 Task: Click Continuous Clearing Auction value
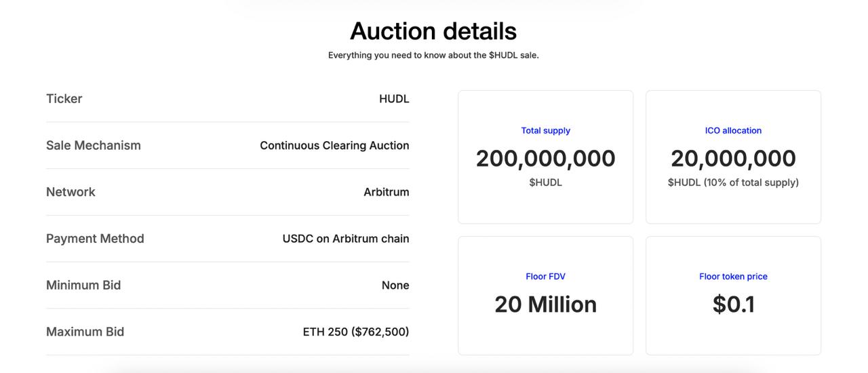point(334,146)
